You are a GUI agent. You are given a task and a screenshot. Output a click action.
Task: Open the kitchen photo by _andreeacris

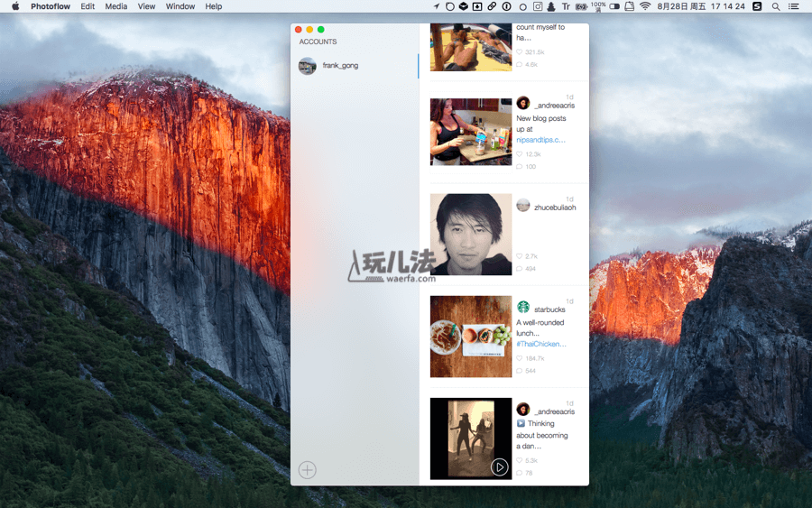471,132
